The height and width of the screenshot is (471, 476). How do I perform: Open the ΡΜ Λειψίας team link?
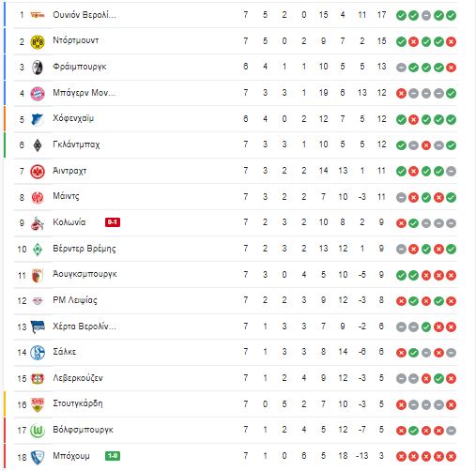point(75,300)
